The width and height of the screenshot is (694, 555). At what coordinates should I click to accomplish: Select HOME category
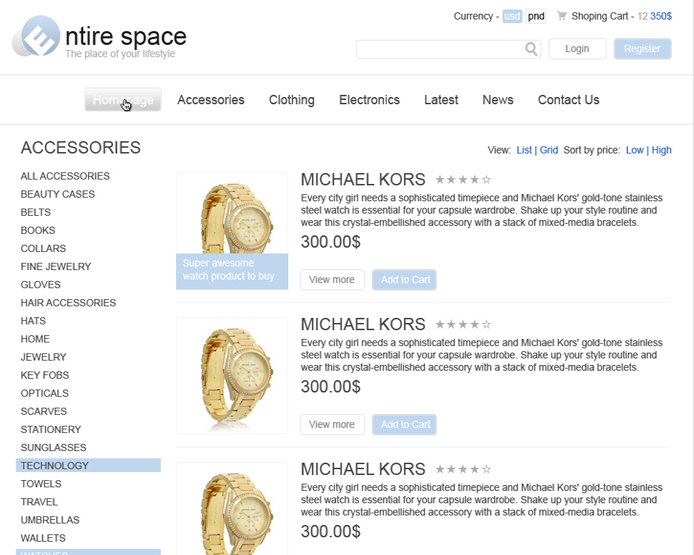(x=35, y=339)
